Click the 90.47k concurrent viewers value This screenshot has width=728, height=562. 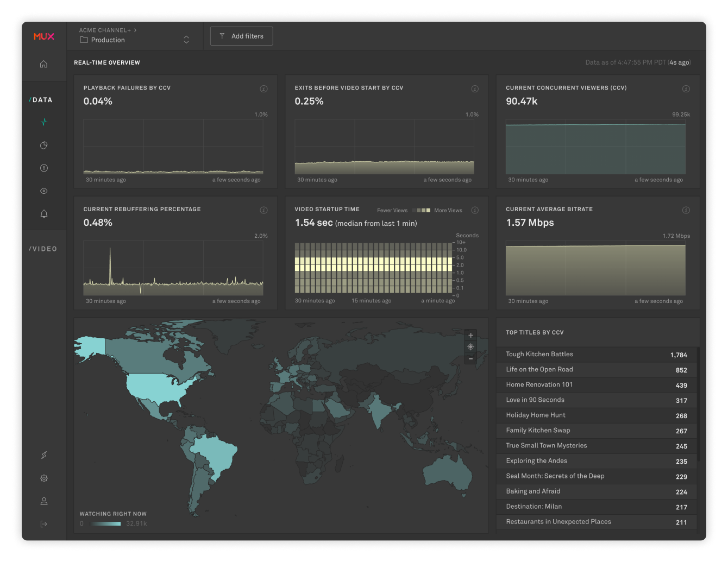point(522,101)
